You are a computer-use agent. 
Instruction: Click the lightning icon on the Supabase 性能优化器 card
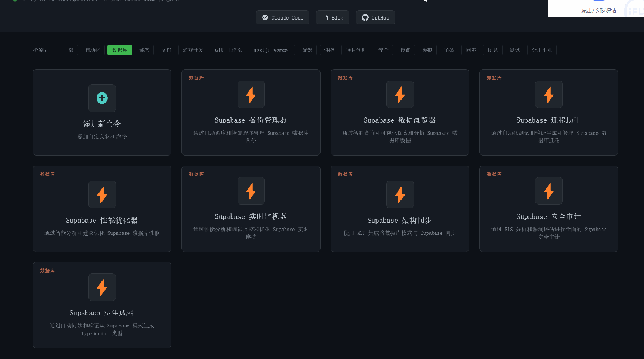pyautogui.click(x=102, y=195)
